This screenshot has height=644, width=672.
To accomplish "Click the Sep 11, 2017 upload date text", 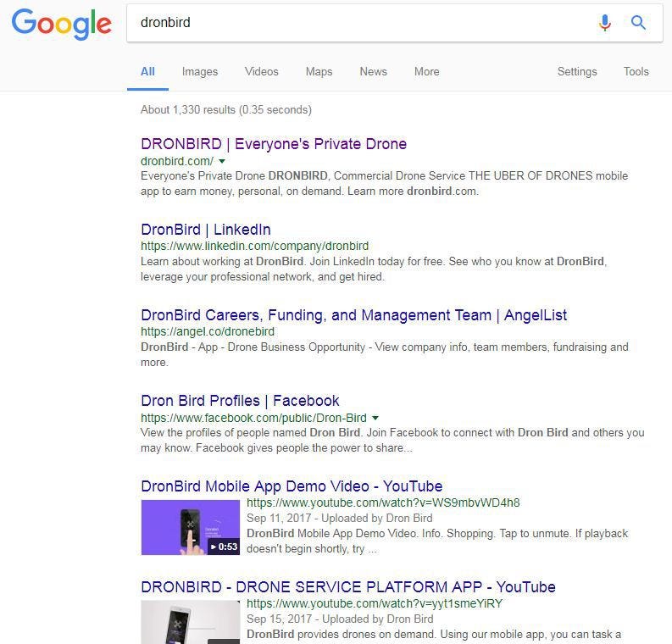I will [x=279, y=518].
